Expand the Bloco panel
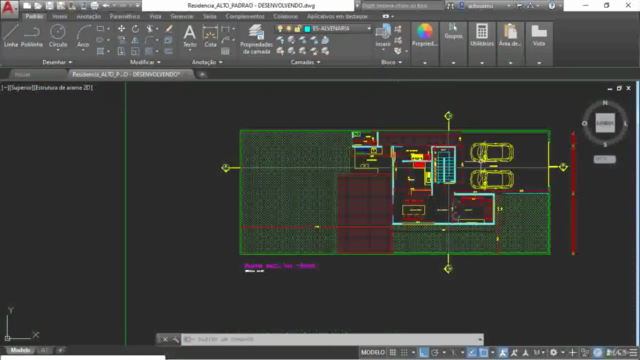 click(391, 62)
